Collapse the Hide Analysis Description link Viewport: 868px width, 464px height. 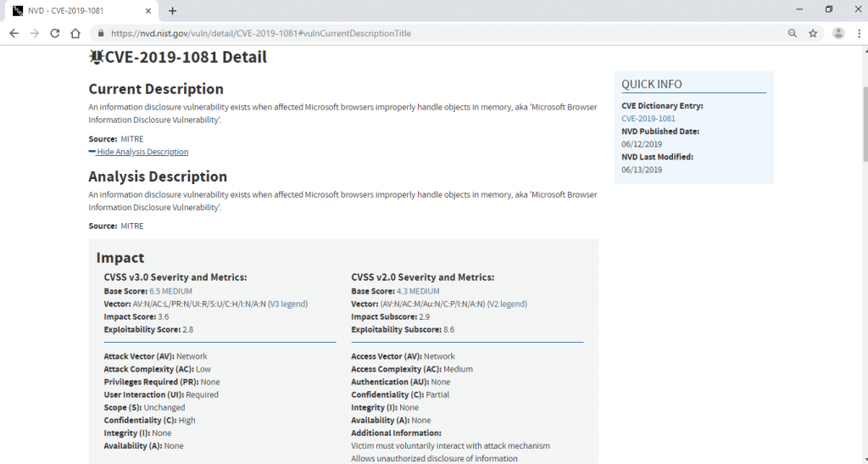(138, 152)
